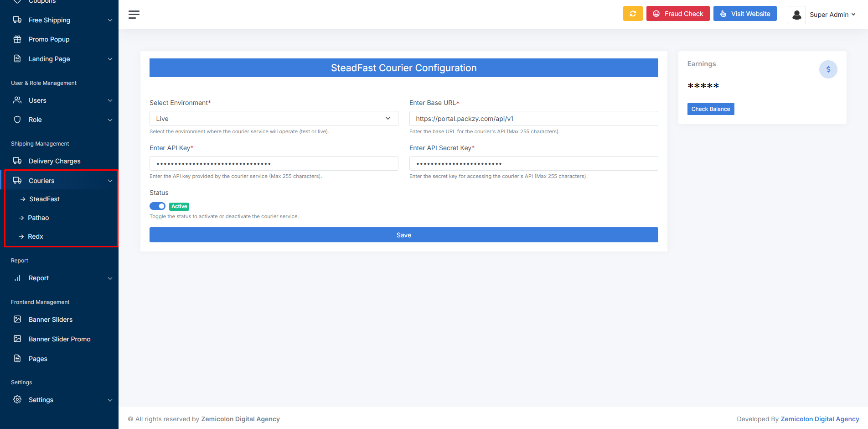Click the Promo Popup gift icon

click(17, 39)
